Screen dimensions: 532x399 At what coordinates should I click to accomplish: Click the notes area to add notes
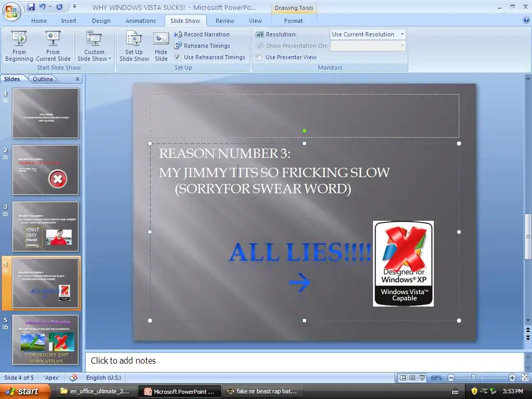304,361
